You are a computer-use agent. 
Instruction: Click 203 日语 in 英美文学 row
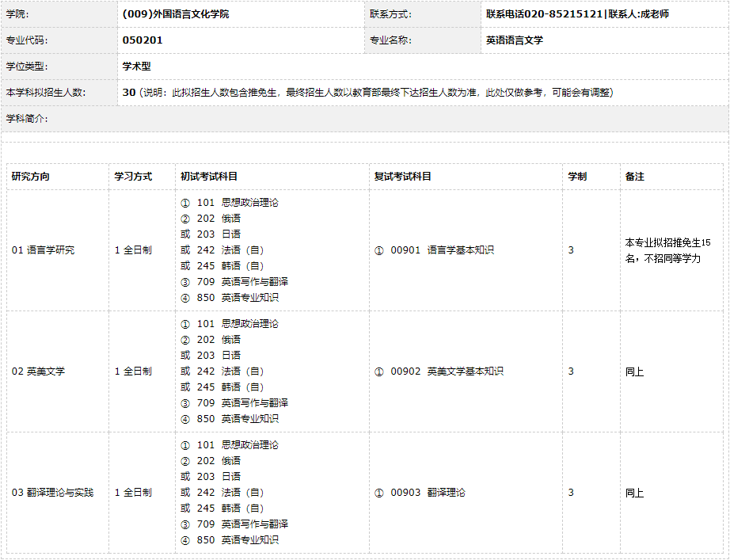click(219, 356)
